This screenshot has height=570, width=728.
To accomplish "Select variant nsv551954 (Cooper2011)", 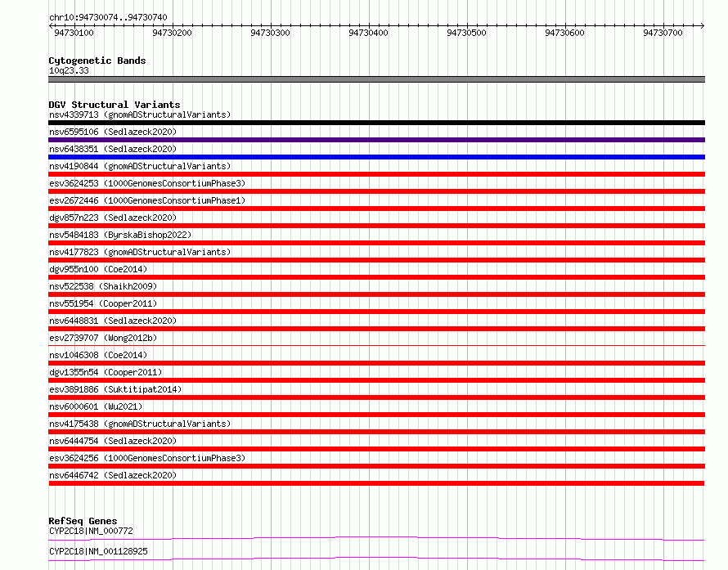I will pyautogui.click(x=103, y=303).
